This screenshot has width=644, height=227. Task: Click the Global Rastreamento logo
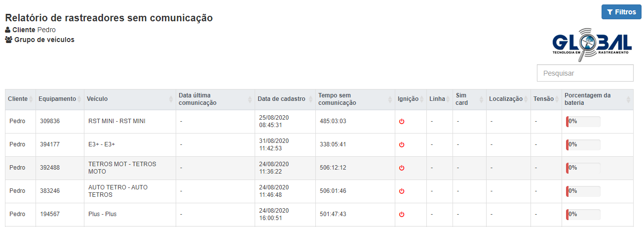[592, 45]
